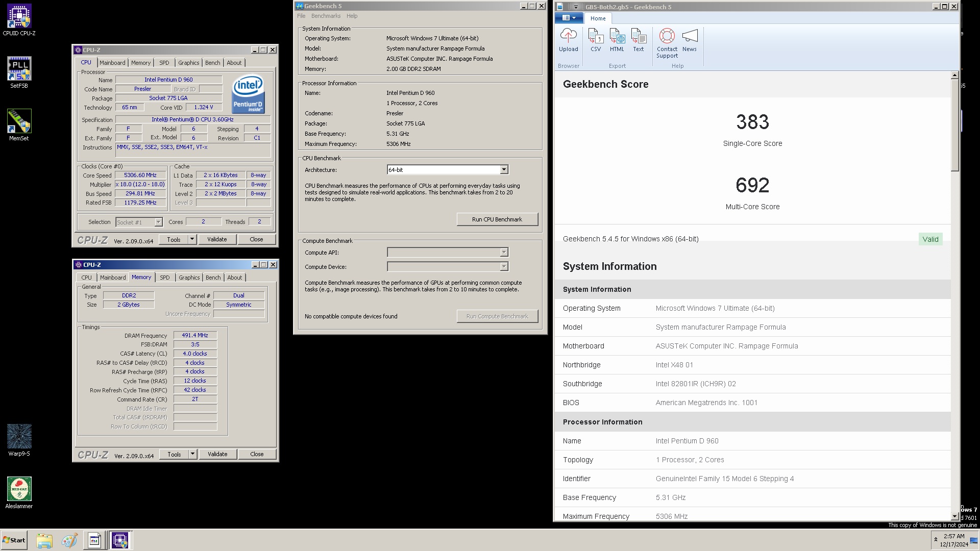Image resolution: width=980 pixels, height=551 pixels.
Task: Click the scrollbar down arrow in results
Action: click(954, 516)
